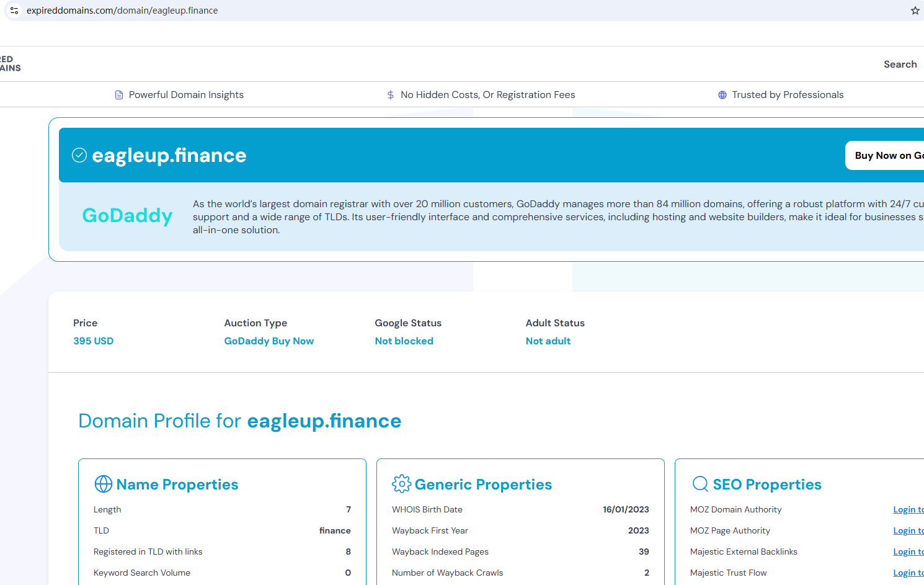The height and width of the screenshot is (585, 924).
Task: Click the Price label
Action: coord(86,323)
